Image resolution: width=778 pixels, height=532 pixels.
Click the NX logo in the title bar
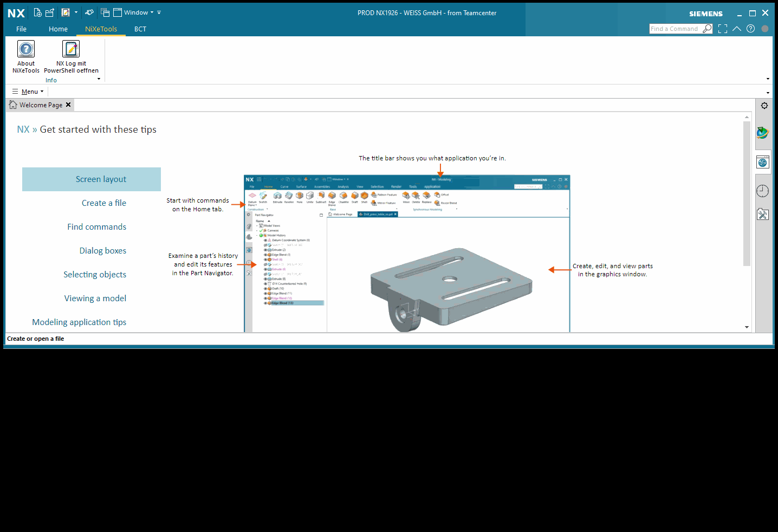coord(16,14)
